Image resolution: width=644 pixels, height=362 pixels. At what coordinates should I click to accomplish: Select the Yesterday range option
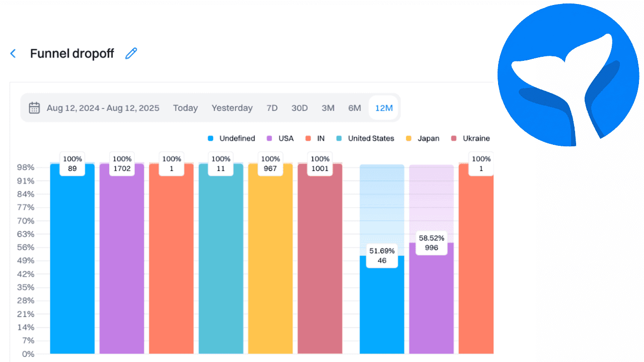point(232,108)
